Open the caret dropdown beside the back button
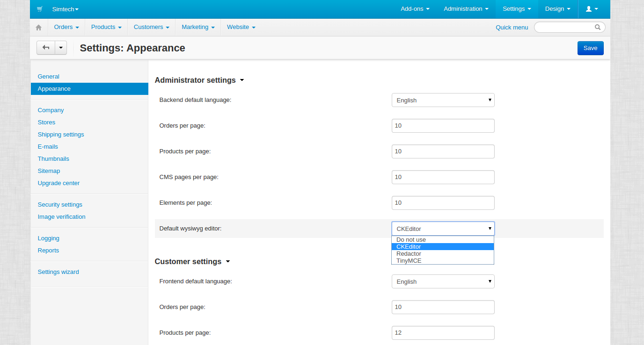Image resolution: width=644 pixels, height=345 pixels. [61, 48]
